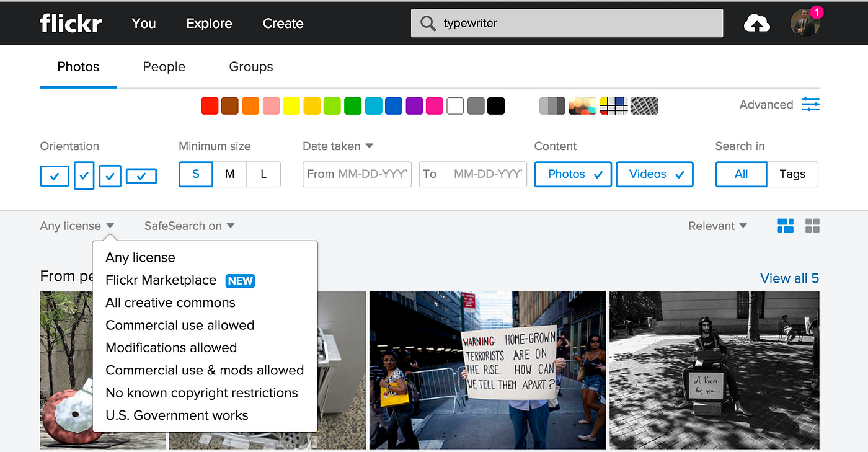Click the Advanced text link

coord(766,104)
